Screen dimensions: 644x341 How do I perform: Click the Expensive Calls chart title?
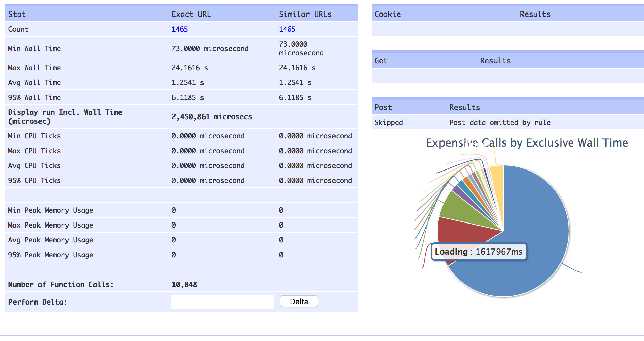527,143
